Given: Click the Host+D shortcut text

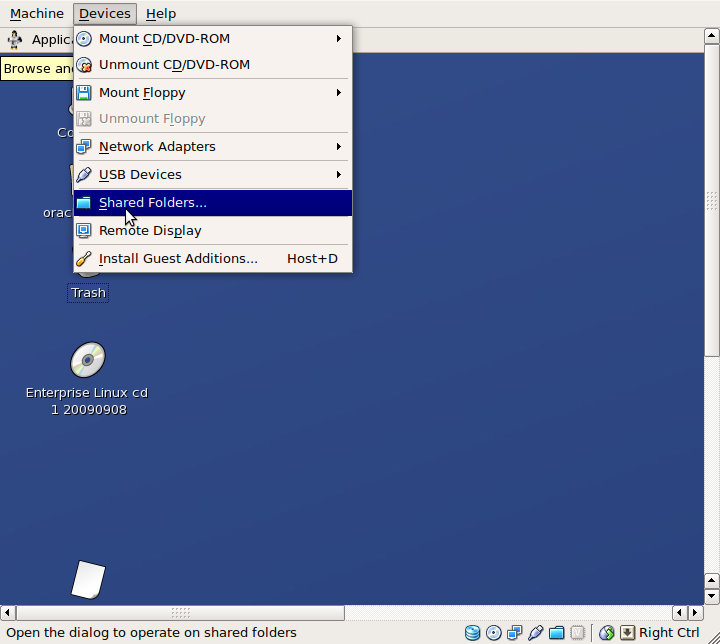Looking at the screenshot, I should tap(312, 259).
